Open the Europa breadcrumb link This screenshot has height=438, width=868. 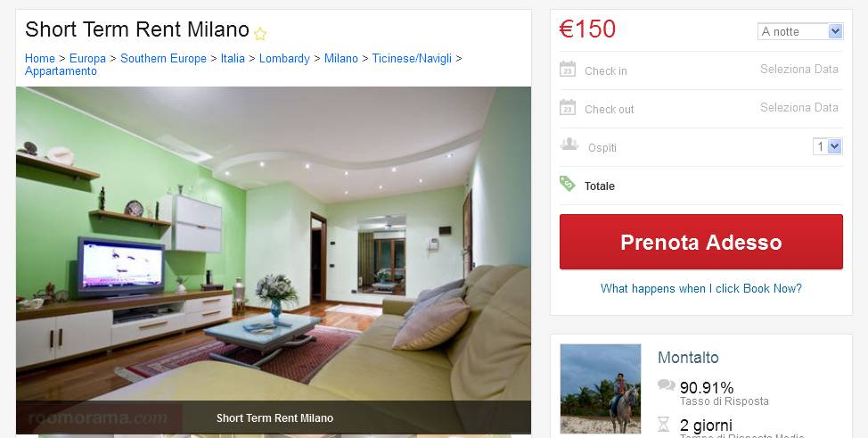click(87, 58)
